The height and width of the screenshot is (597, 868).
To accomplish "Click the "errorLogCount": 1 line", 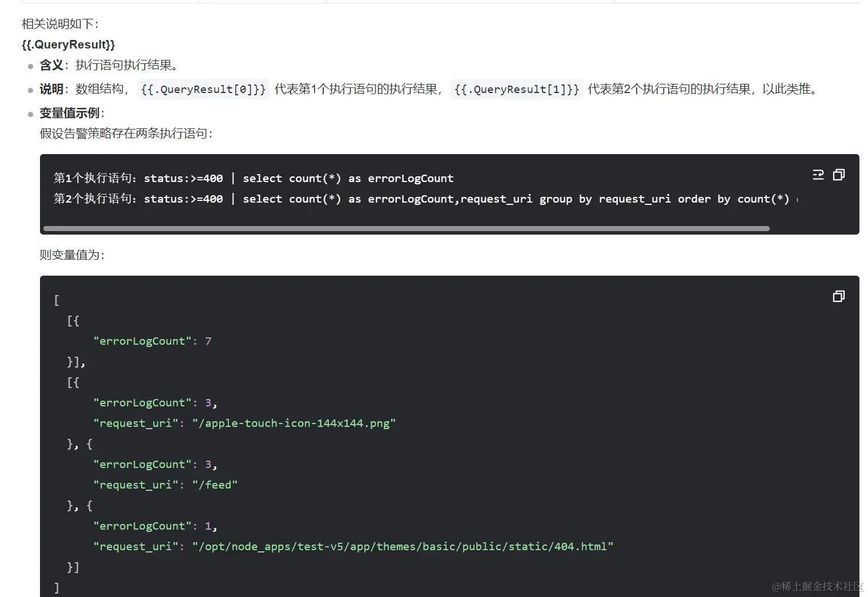I will click(155, 526).
